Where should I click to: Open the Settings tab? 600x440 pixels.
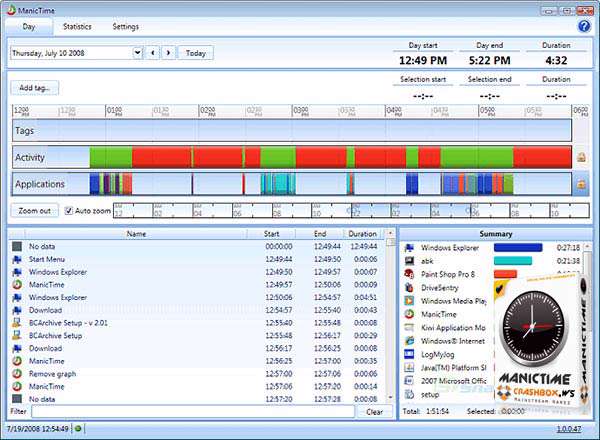[x=126, y=26]
